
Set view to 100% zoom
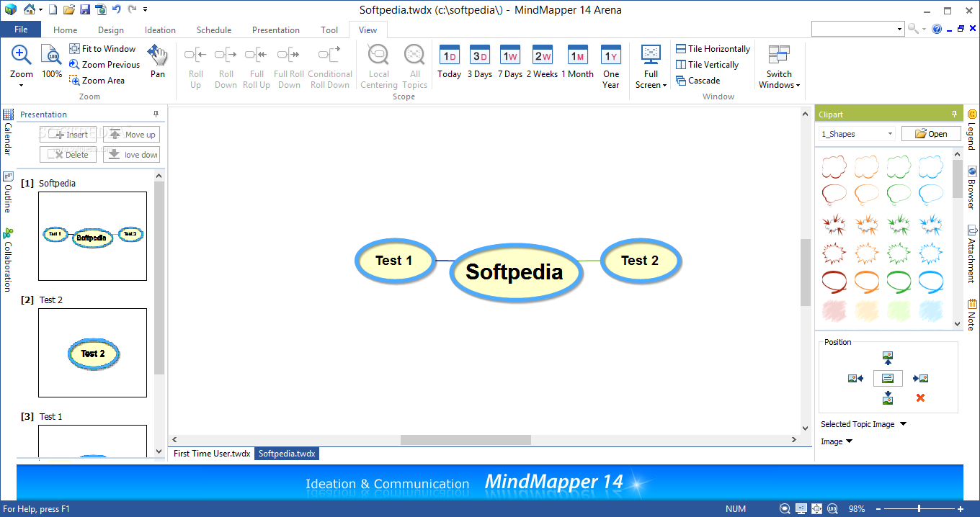coord(51,61)
